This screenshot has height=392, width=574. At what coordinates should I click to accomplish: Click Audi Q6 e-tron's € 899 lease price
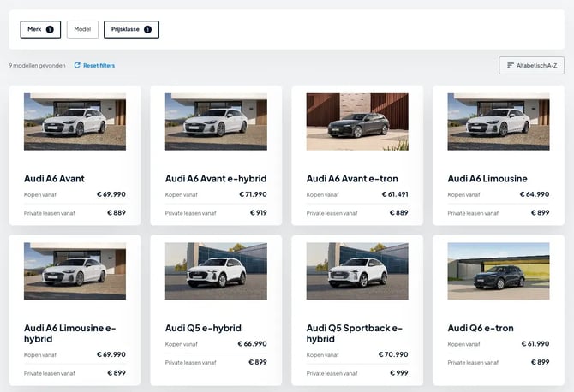[541, 362]
